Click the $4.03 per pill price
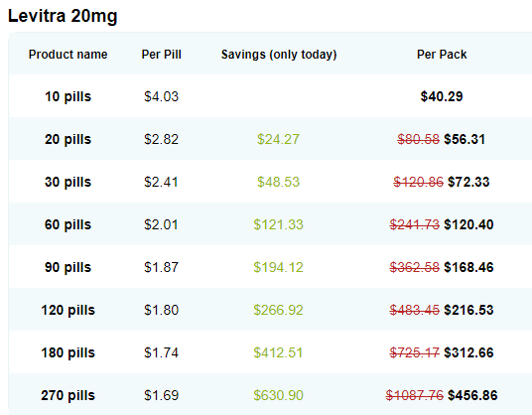The image size is (532, 415). [161, 96]
